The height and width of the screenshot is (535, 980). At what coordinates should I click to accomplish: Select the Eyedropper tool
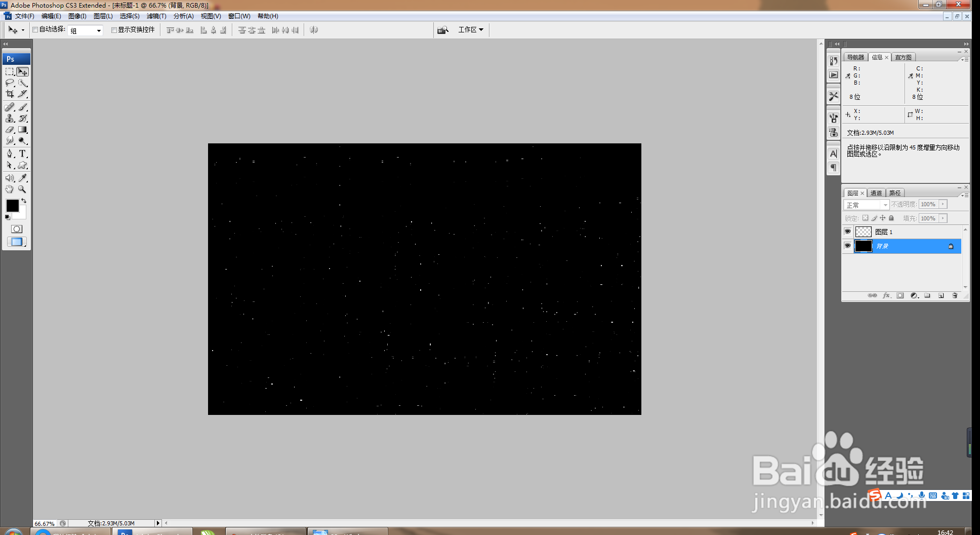23,178
